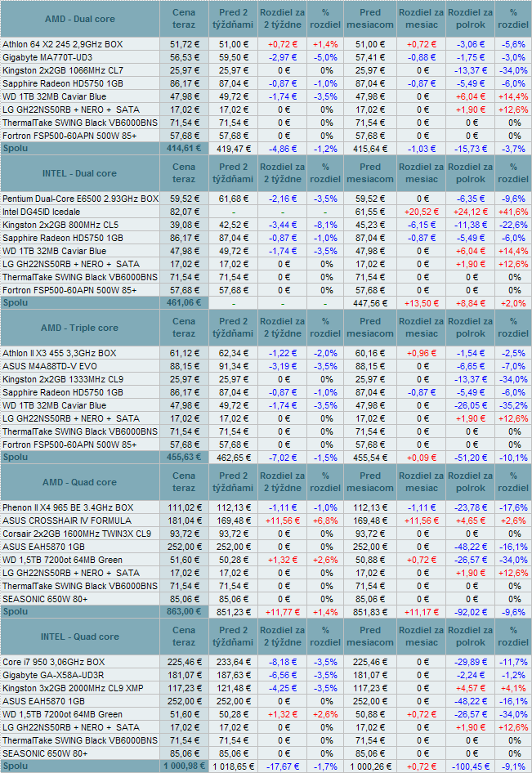Select the 'INTEL - Dual core' section header
Viewport: 532px width, 773px height.
[80, 173]
